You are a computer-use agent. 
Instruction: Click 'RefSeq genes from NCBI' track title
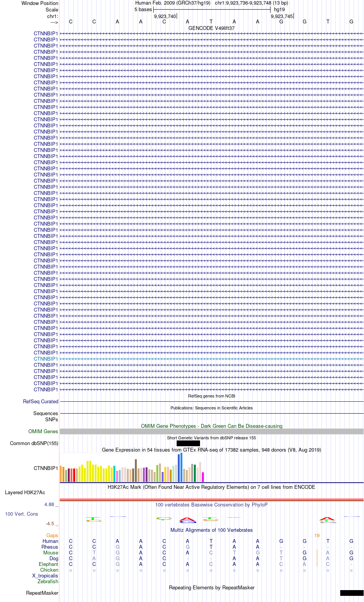(212, 396)
